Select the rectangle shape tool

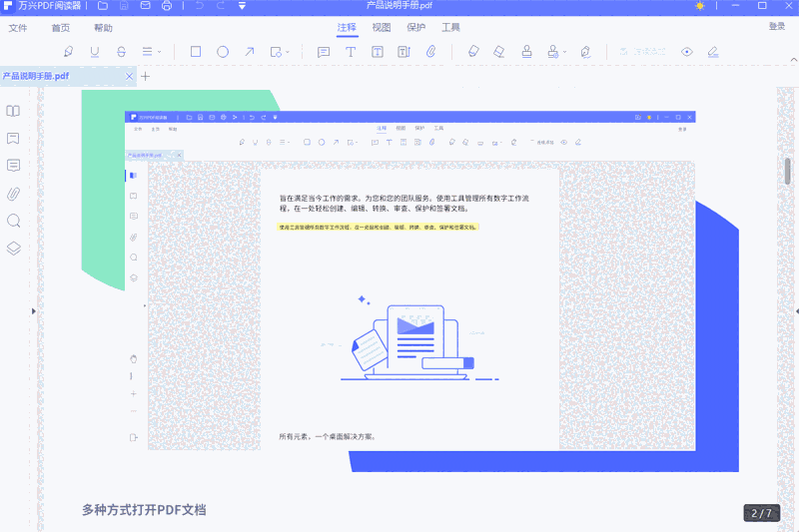pyautogui.click(x=196, y=52)
